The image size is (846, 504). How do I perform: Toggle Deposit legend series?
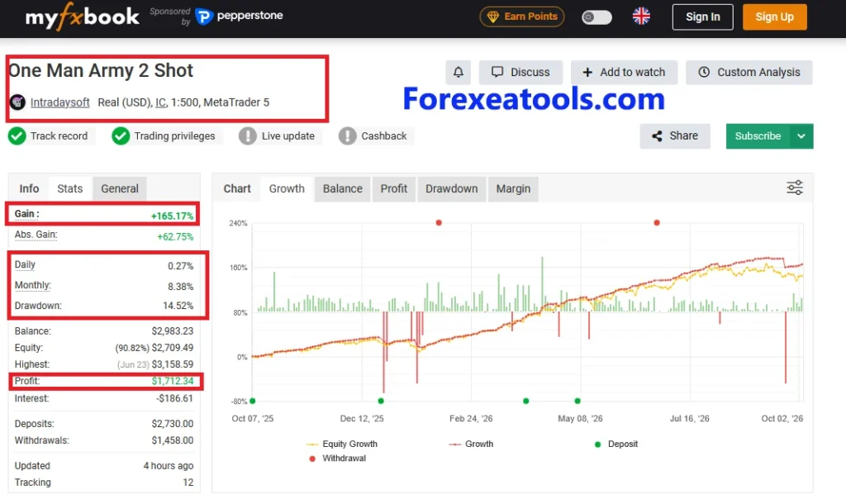coord(616,445)
